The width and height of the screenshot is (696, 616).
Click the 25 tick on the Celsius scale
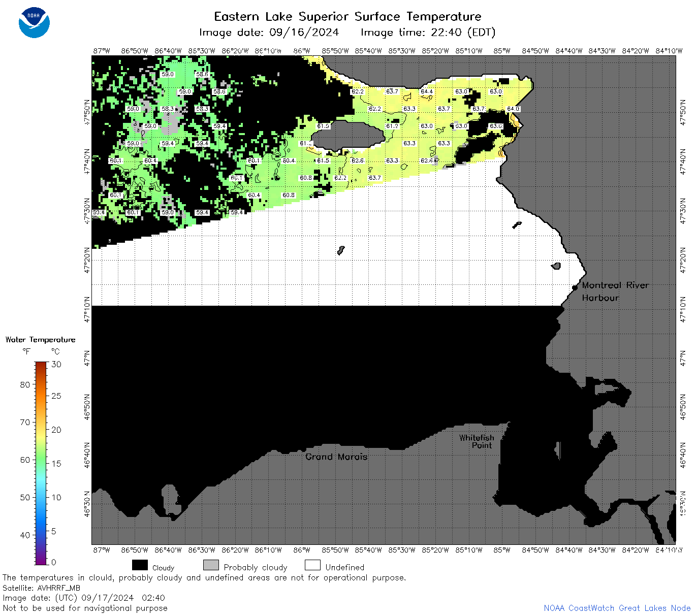tap(56, 396)
